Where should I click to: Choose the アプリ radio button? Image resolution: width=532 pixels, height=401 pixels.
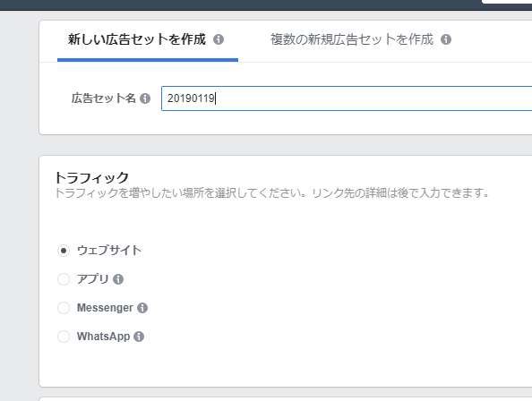(x=64, y=279)
